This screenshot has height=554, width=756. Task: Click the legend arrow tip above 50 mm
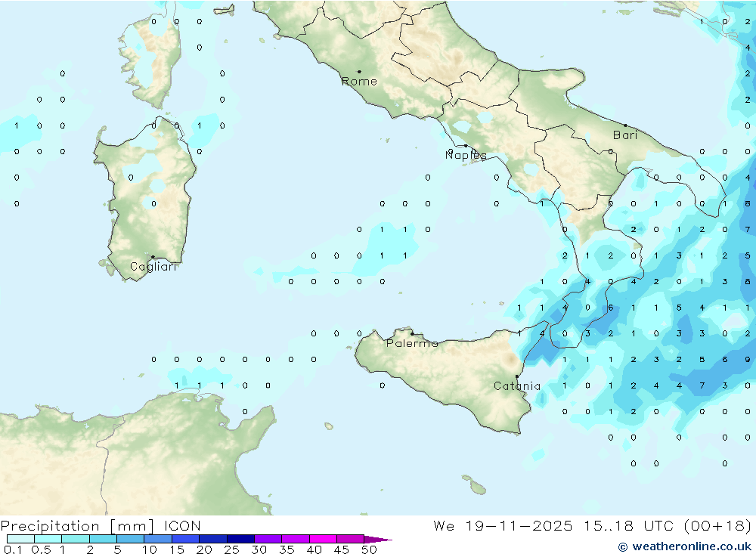coord(377,540)
